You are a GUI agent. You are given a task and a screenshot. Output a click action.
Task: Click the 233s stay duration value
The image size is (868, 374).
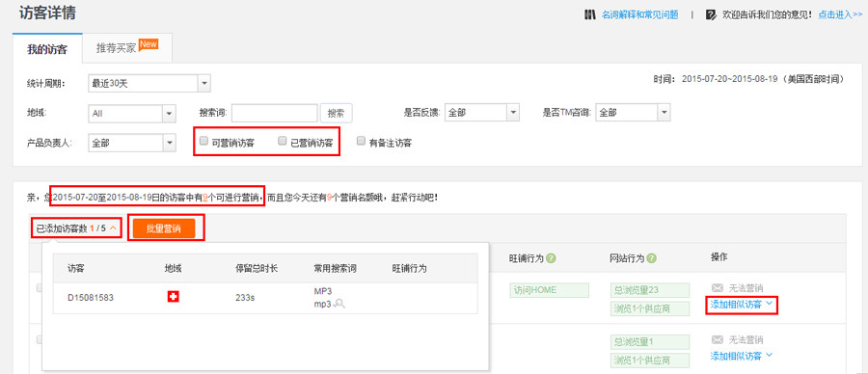pos(245,298)
